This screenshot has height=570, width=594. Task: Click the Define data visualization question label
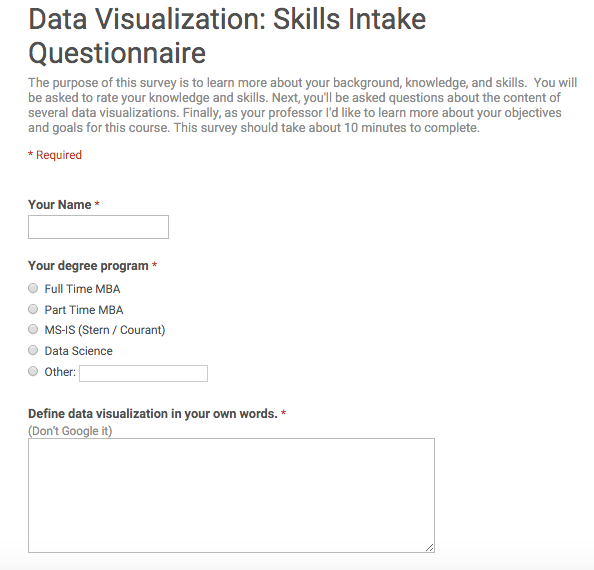pyautogui.click(x=153, y=414)
